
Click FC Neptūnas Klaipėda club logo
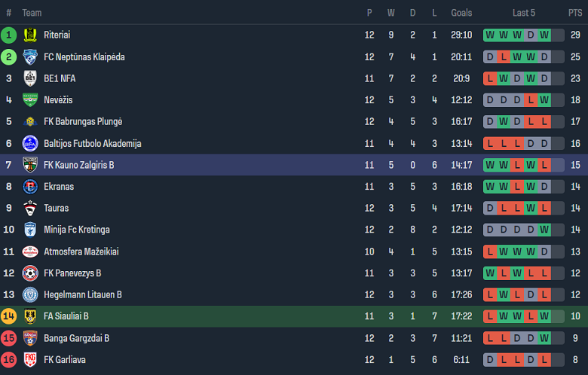30,56
